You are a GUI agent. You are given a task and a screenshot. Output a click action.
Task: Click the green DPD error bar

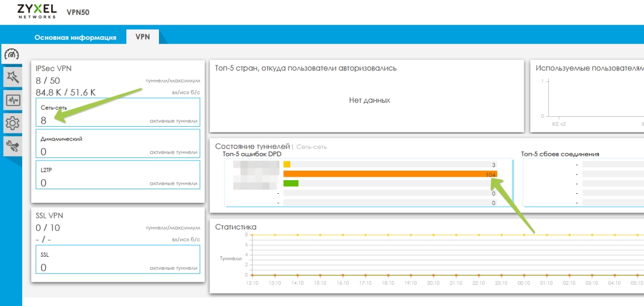click(291, 184)
